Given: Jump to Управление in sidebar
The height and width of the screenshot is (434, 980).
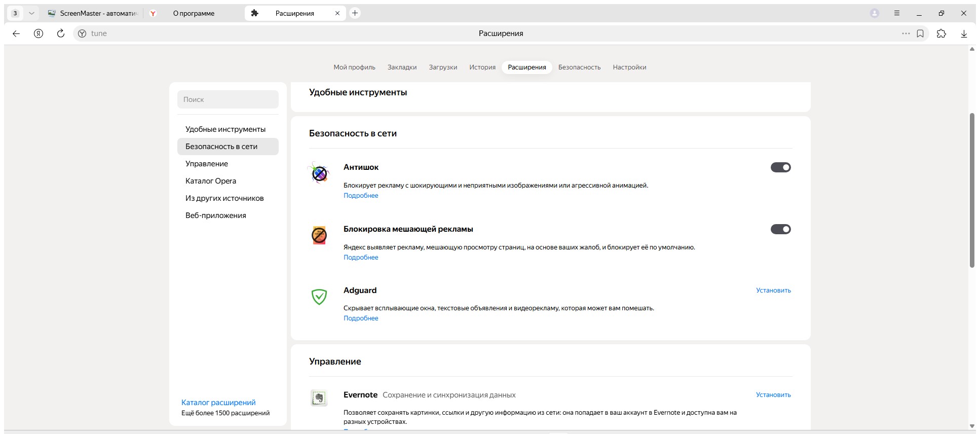Looking at the screenshot, I should click(228, 164).
